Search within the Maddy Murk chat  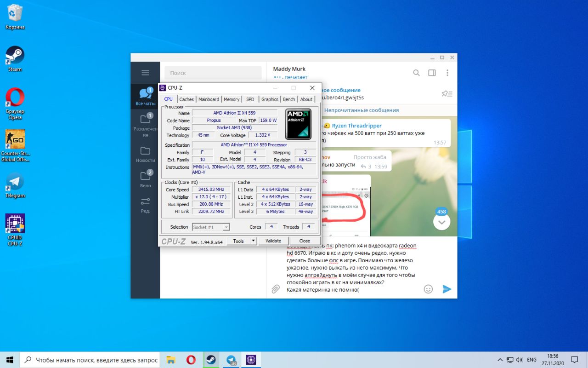click(x=416, y=73)
